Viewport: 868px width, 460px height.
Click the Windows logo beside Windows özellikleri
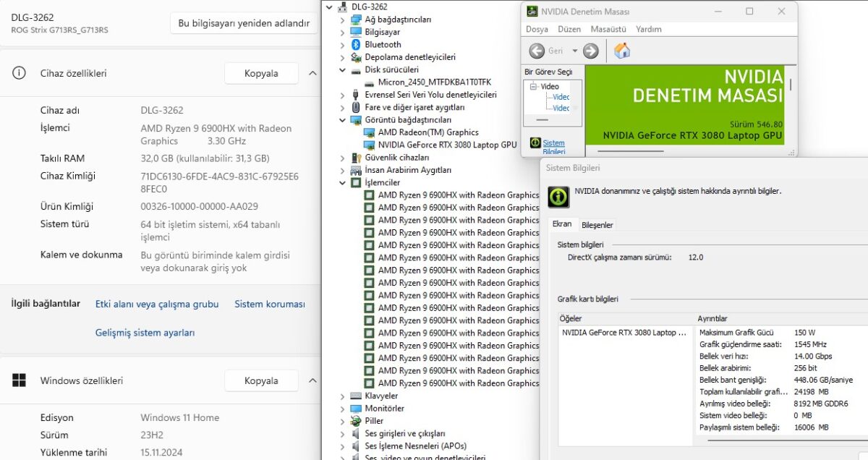point(19,380)
